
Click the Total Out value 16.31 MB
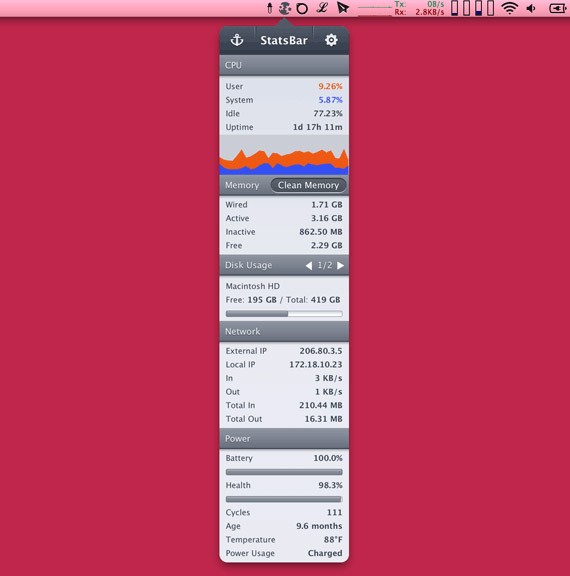[x=324, y=419]
